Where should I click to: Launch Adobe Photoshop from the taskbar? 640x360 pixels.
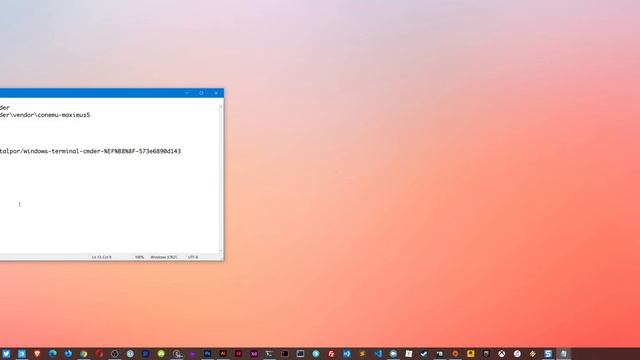coord(207,354)
